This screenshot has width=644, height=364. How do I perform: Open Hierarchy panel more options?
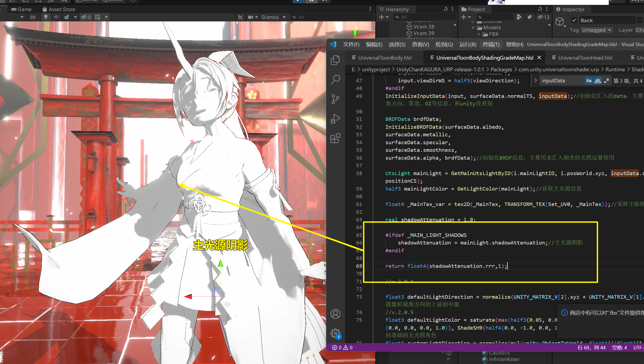[452, 9]
